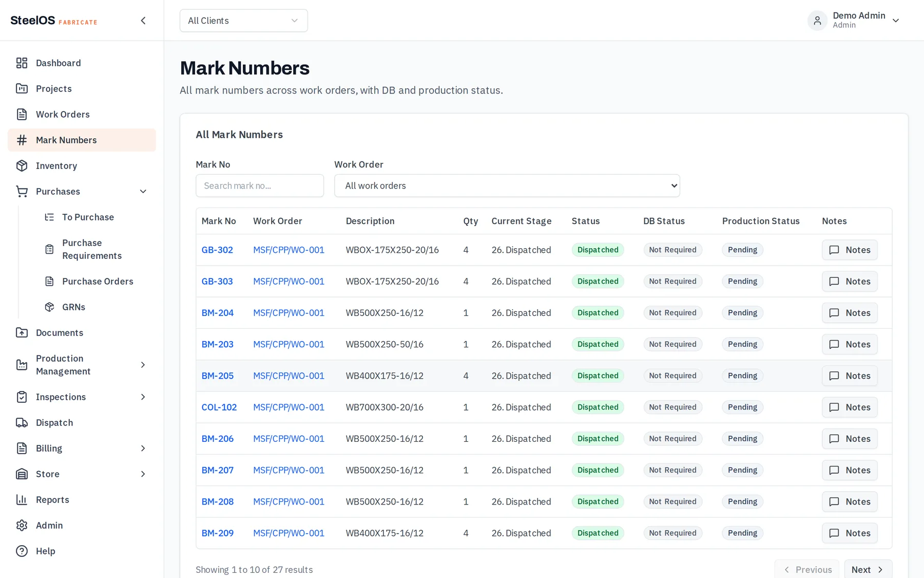Viewport: 924px width, 578px height.
Task: Open the COL-102 mark number link
Action: click(219, 407)
